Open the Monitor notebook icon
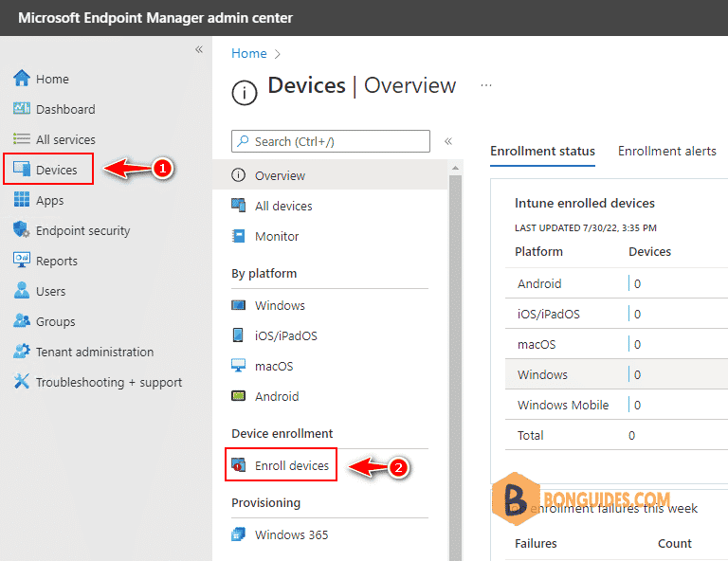Screen dimensions: 728x561 238,236
